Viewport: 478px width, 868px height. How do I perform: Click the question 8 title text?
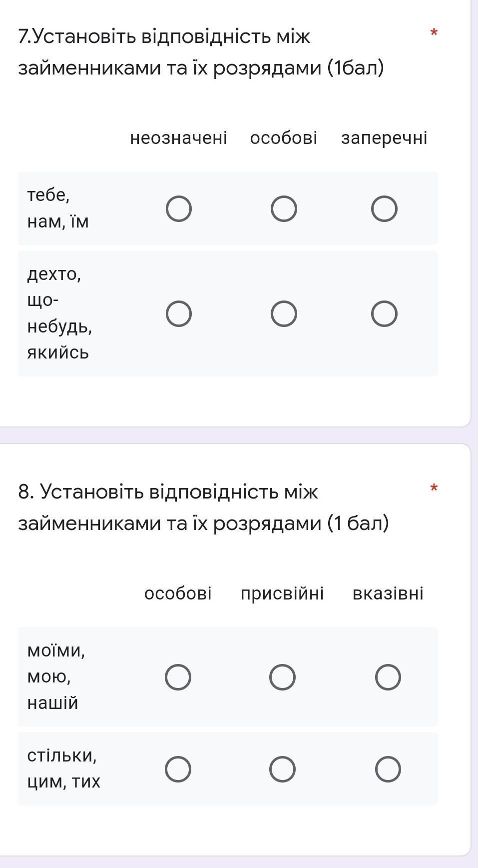[203, 507]
